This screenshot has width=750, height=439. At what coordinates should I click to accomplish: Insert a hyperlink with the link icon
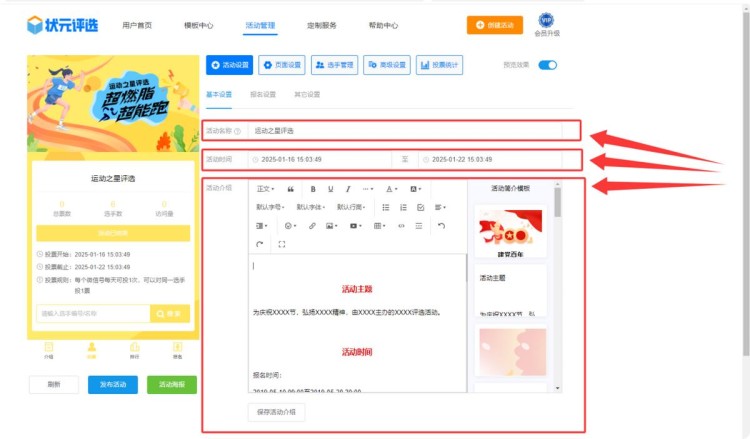pyautogui.click(x=312, y=226)
